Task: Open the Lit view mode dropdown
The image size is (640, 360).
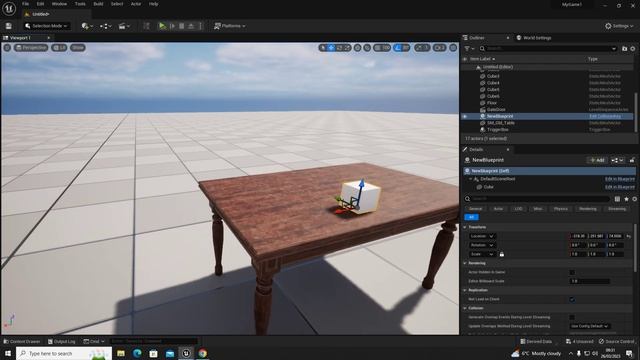Action: 59,48
